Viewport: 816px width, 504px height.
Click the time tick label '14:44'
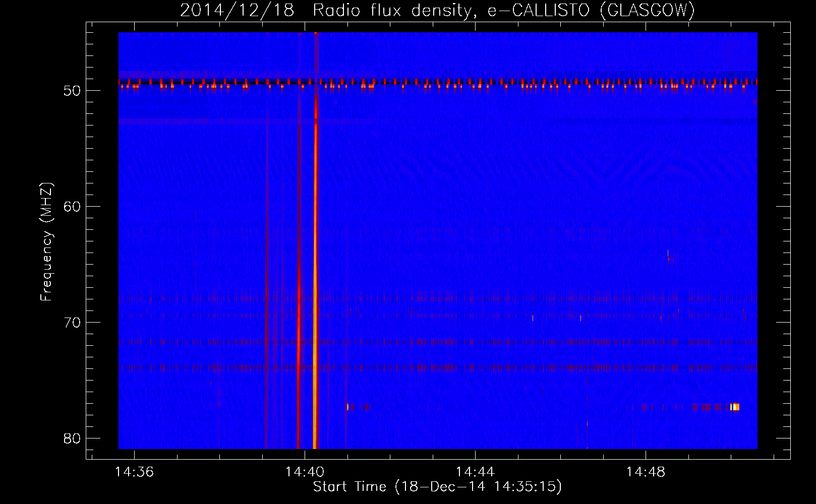tap(475, 472)
